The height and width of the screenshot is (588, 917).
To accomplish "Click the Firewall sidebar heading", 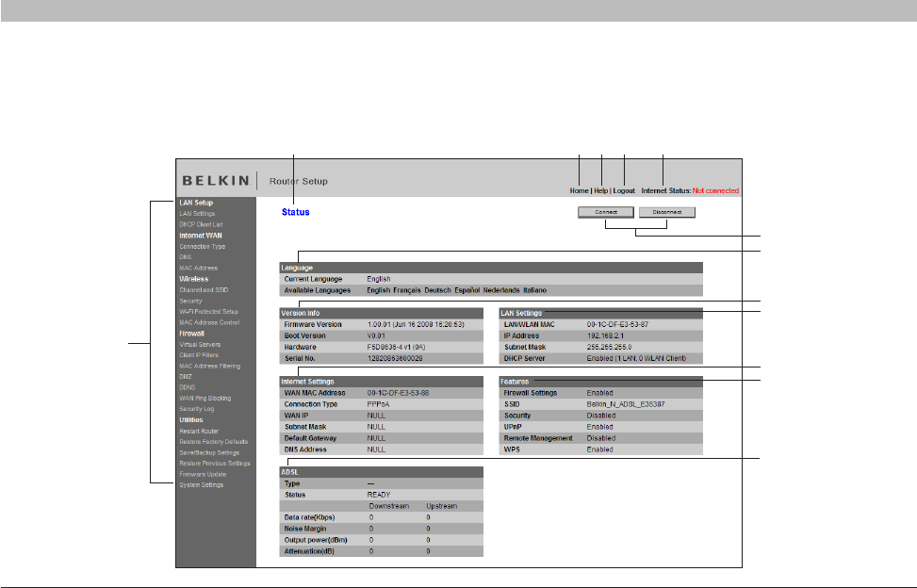I will 191,334.
